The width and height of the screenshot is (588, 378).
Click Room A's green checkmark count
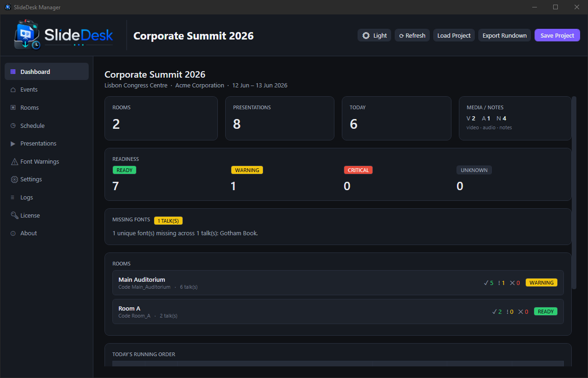[497, 312]
